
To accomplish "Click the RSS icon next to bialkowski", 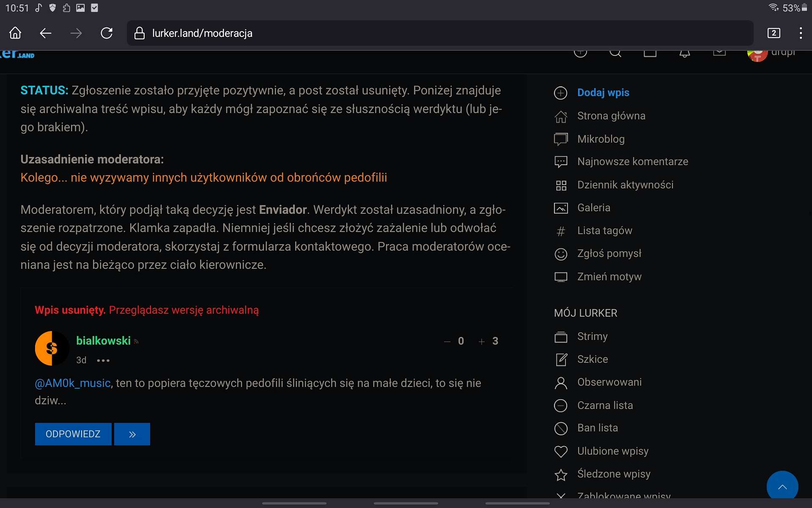I will click(x=136, y=342).
